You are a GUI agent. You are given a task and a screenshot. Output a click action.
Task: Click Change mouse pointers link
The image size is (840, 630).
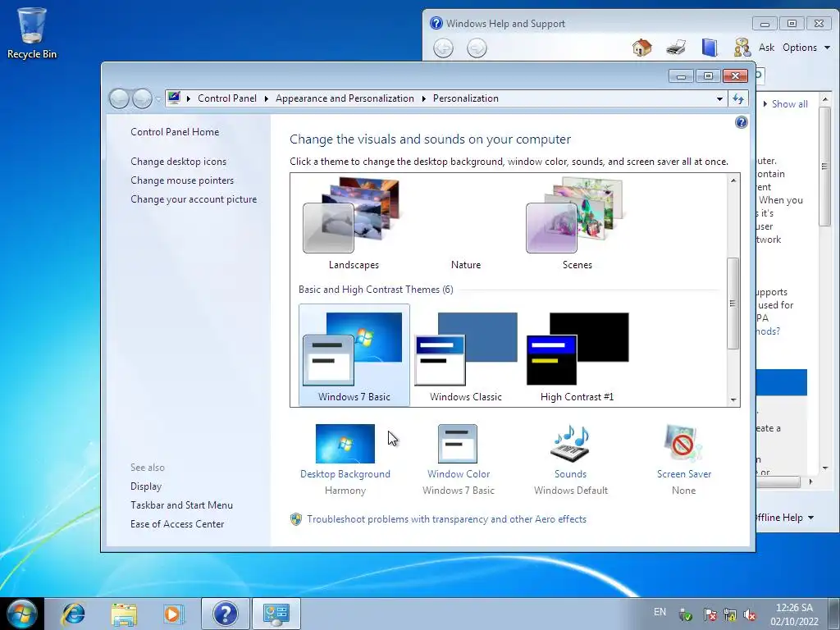(182, 180)
